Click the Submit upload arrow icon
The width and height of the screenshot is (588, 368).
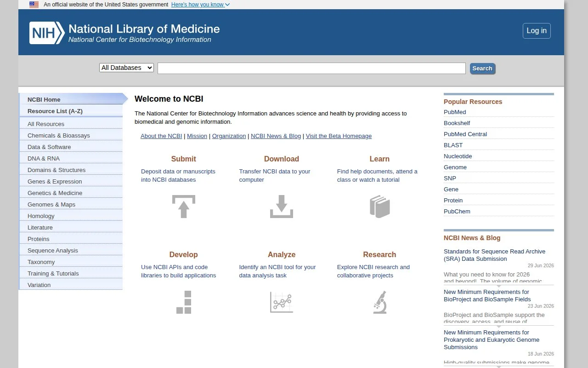(x=184, y=207)
